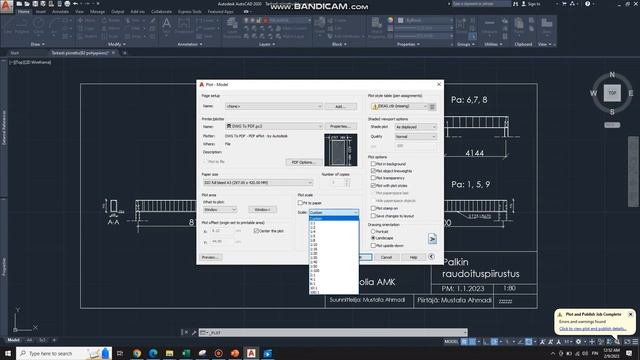Open the What to plot dropdown
Screen dimensions: 640x360
tap(220, 209)
